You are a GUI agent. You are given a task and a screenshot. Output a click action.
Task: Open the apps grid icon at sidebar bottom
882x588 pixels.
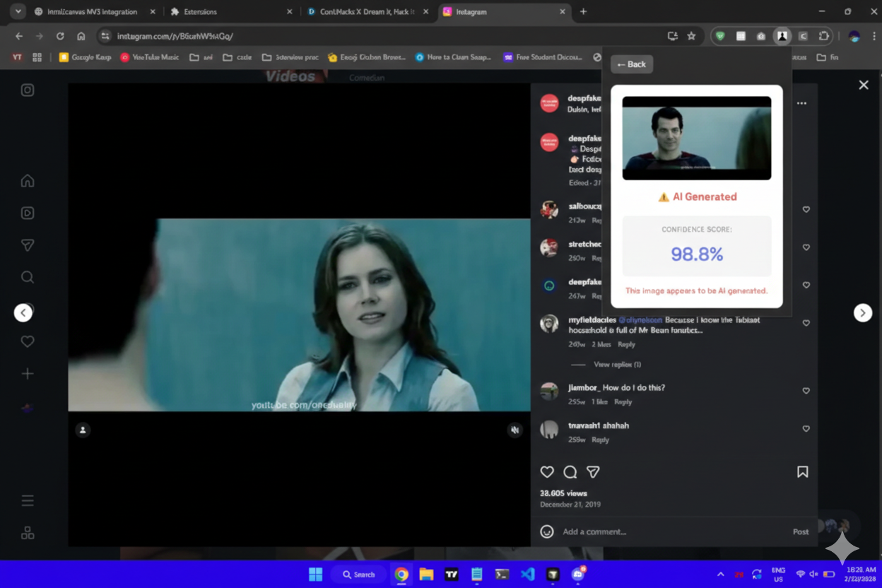(28, 533)
